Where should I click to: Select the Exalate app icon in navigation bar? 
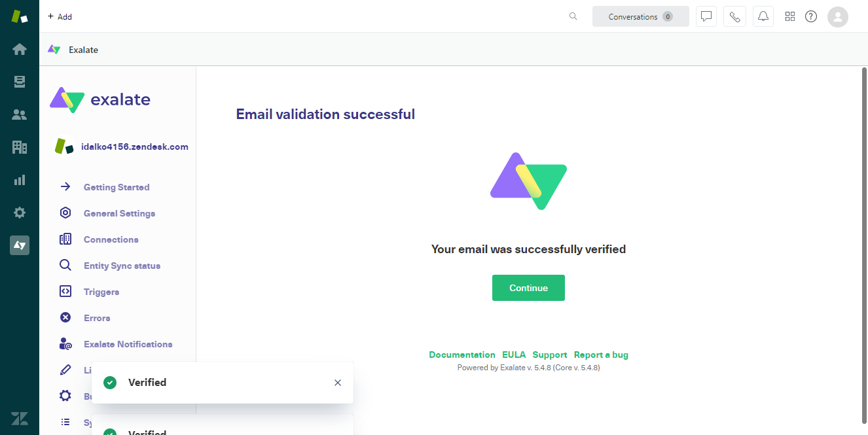coord(20,245)
